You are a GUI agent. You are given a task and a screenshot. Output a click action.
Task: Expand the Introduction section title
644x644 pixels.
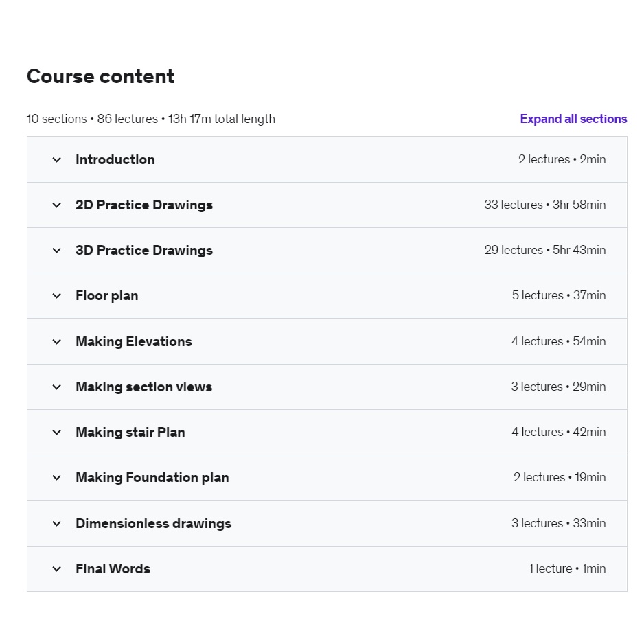[115, 159]
